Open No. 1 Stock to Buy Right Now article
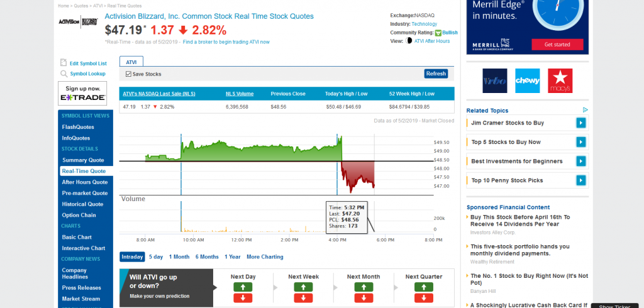 pos(530,279)
